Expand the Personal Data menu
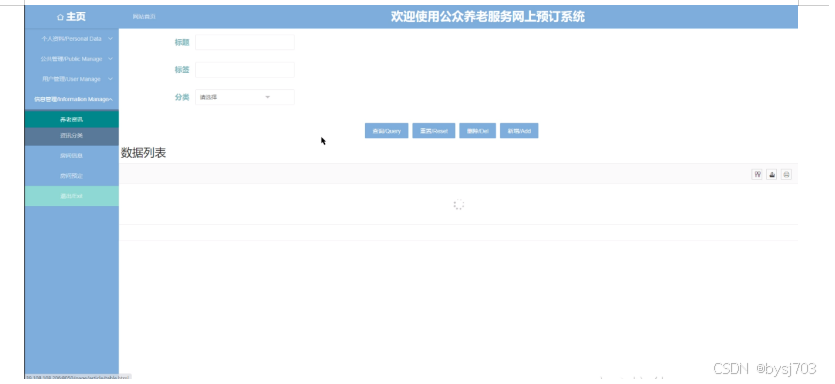835x384 pixels. [72, 39]
